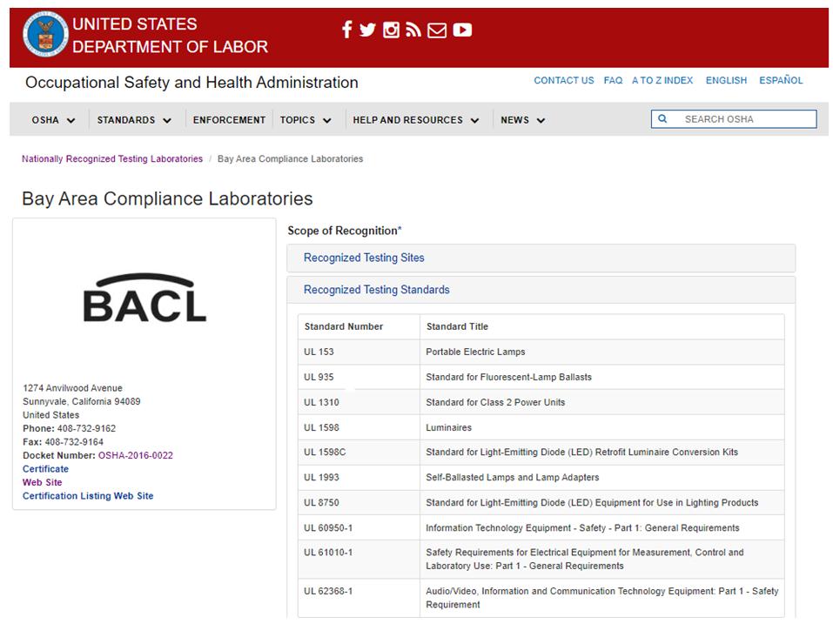
Task: Switch the site language to Español
Action: click(x=781, y=80)
